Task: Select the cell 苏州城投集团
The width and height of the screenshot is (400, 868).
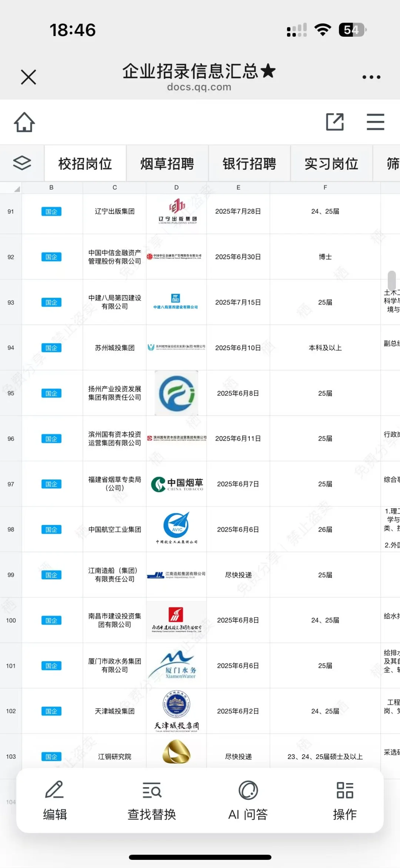Action: [115, 348]
